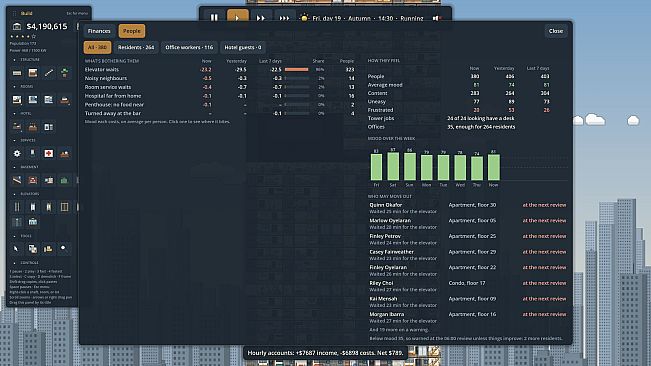Select the green building icon in Basement

point(64,180)
